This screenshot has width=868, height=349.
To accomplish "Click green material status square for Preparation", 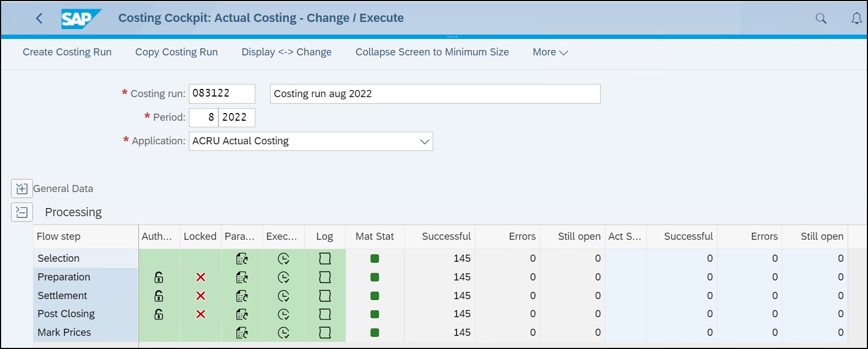I will point(375,277).
